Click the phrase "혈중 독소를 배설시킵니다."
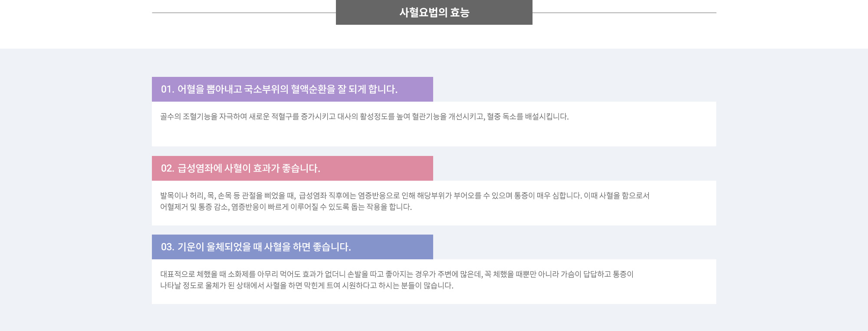 (x=528, y=116)
